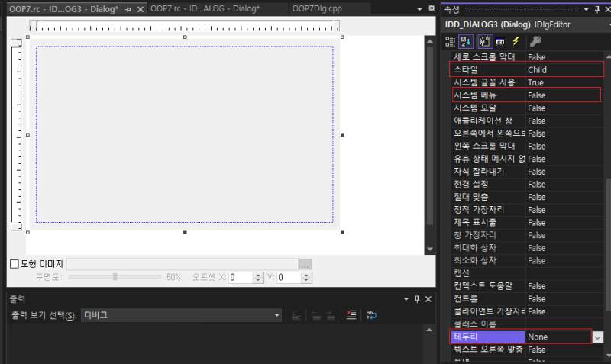Focus the offset Y input field
This screenshot has height=364, width=611.
[289, 277]
